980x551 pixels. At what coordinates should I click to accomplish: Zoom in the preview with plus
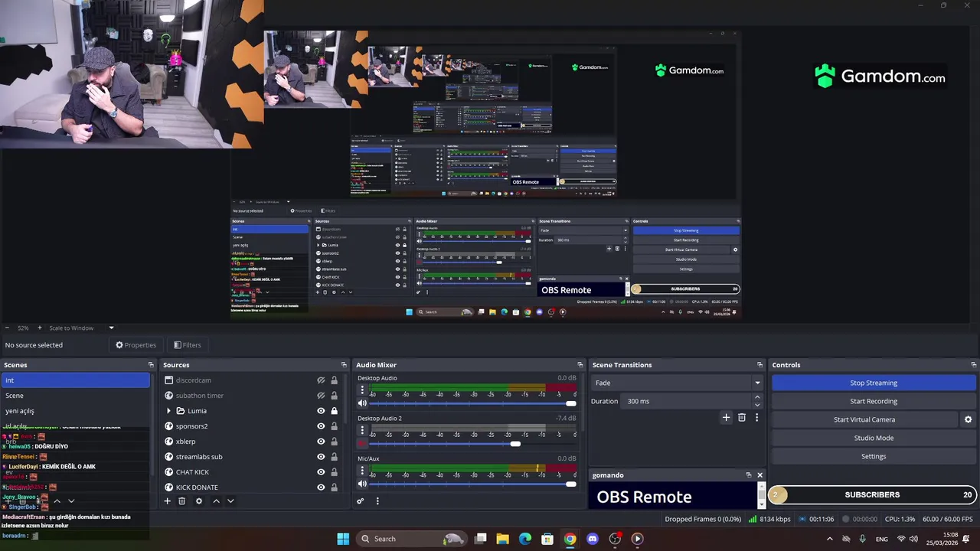coord(39,328)
